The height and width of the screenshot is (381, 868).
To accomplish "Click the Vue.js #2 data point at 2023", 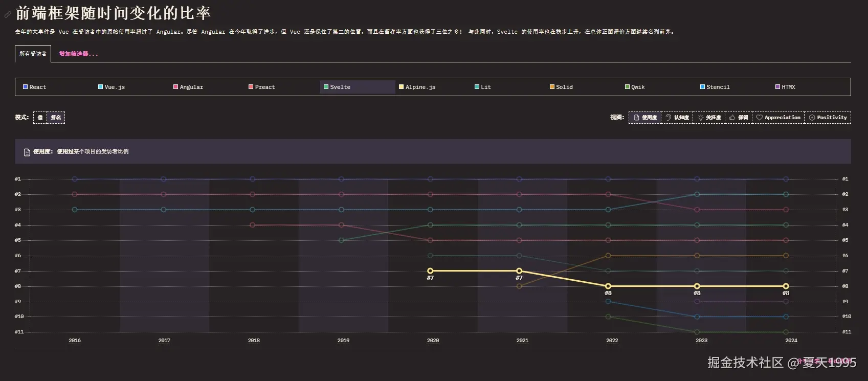I will (697, 194).
